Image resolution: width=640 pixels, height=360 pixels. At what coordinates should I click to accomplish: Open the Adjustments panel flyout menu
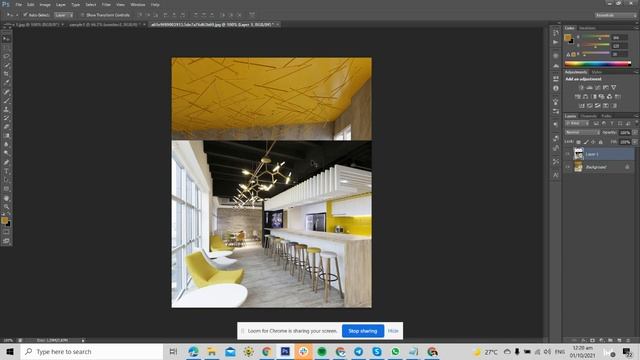636,72
